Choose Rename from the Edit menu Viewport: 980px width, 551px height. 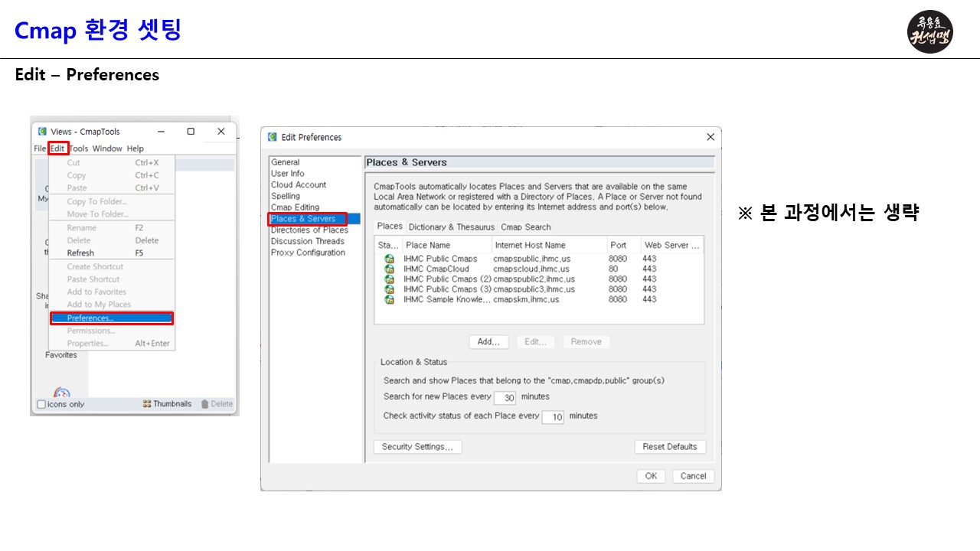pos(112,228)
